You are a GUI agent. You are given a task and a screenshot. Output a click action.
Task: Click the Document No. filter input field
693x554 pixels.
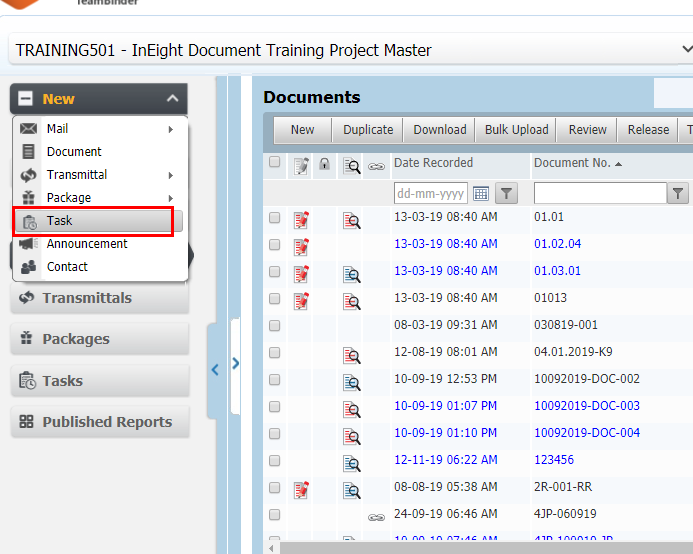pos(600,193)
